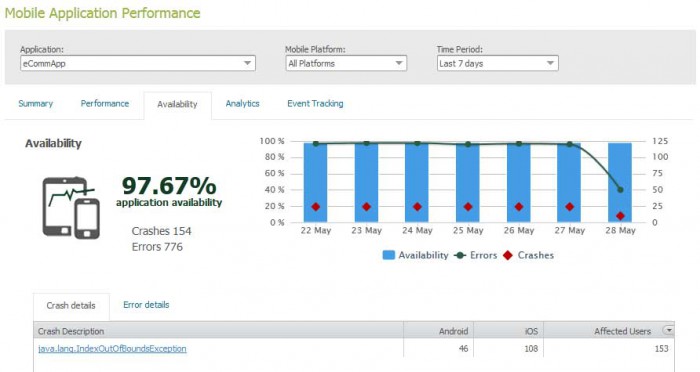700x372 pixels.
Task: Click the Affected Users sort arrow icon
Action: pos(668,330)
